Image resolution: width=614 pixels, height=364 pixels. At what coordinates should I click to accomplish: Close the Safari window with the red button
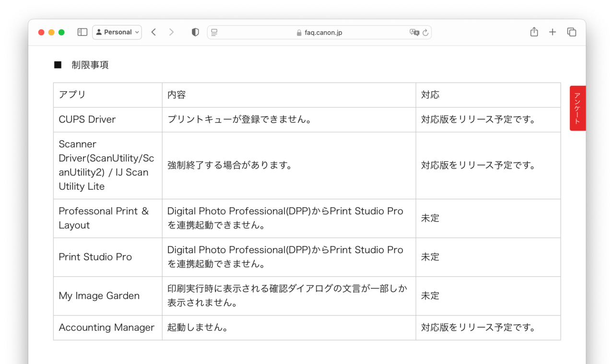41,32
